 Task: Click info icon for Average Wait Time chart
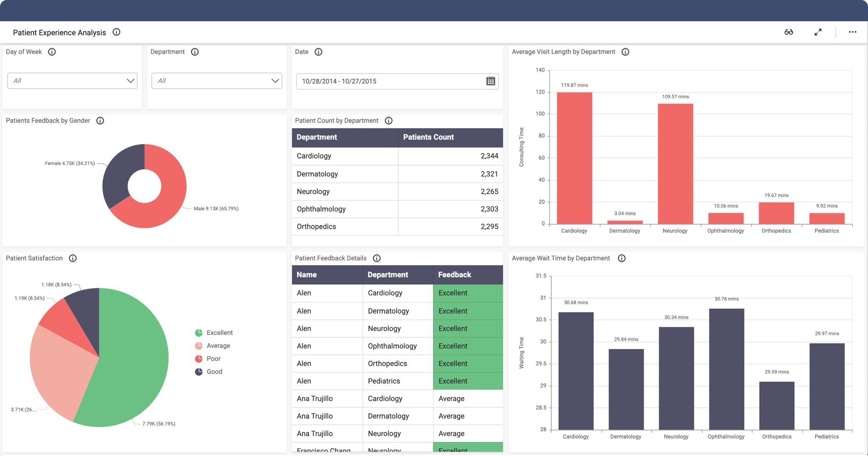622,258
